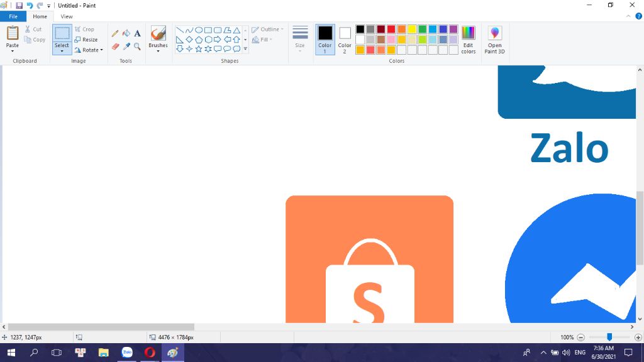Click the vertical scrollbar down arrow

pos(640,319)
